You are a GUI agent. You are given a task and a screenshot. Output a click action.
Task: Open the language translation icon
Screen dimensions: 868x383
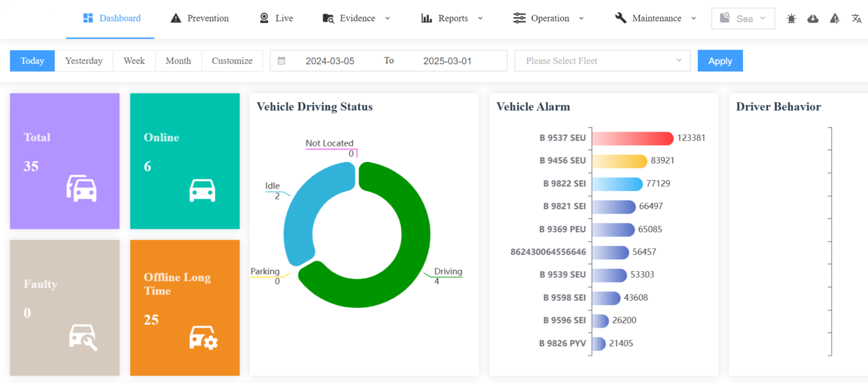[x=856, y=19]
